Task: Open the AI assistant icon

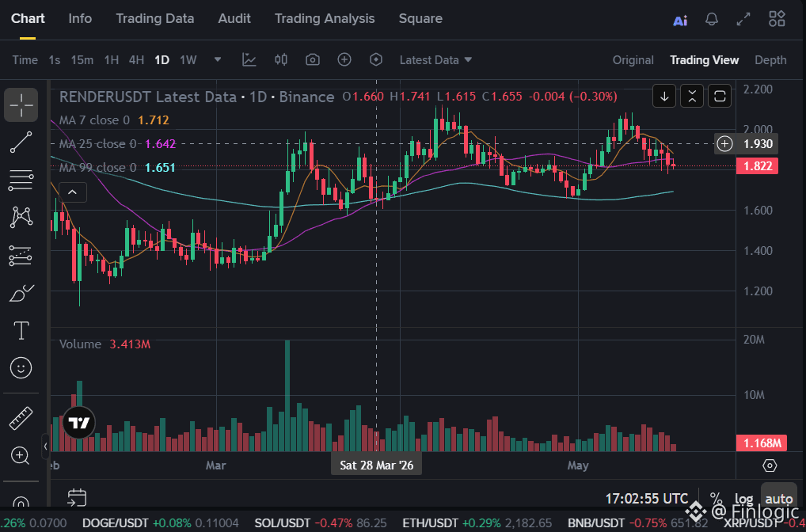Action: (680, 21)
